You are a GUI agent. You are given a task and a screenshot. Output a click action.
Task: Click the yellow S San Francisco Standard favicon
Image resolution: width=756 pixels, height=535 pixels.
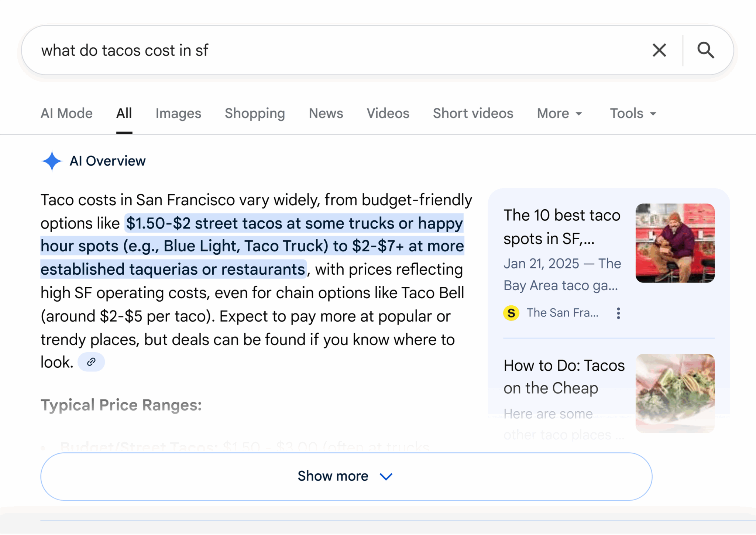coord(511,313)
